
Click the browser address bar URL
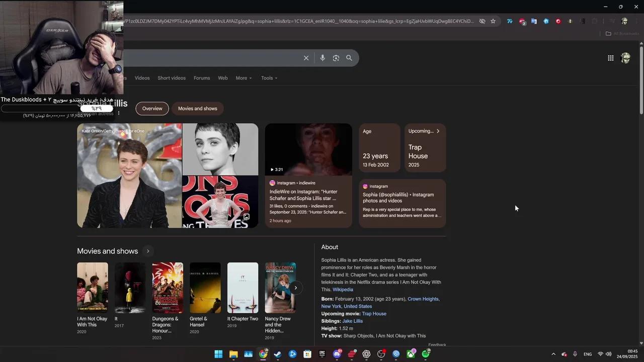[x=299, y=21]
